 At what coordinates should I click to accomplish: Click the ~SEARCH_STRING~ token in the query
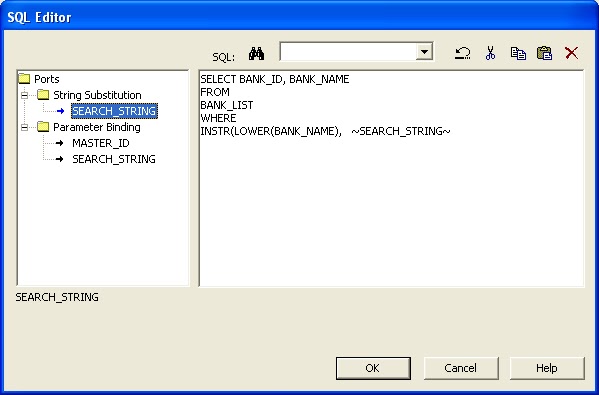401,131
